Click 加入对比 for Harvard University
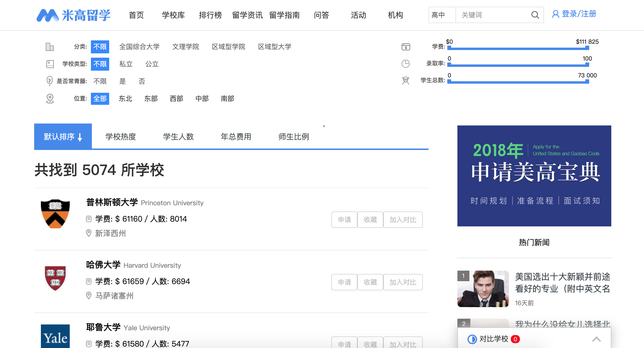This screenshot has height=348, width=644. click(x=403, y=282)
